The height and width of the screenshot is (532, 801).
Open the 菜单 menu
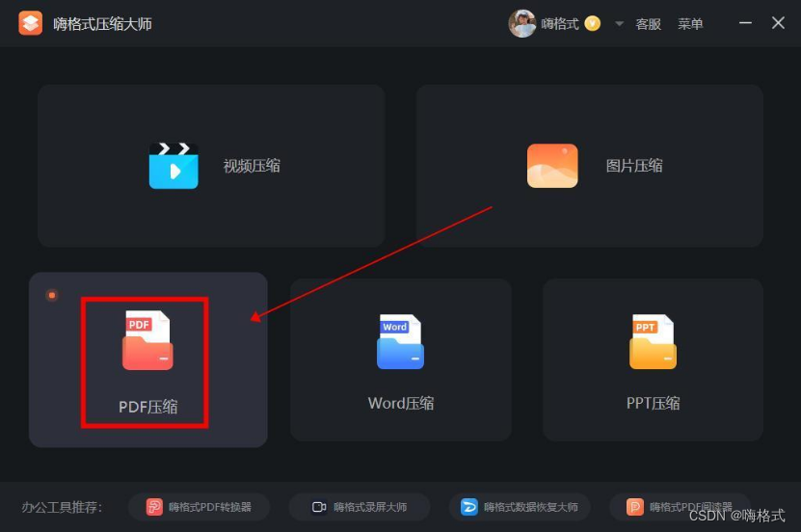[690, 23]
